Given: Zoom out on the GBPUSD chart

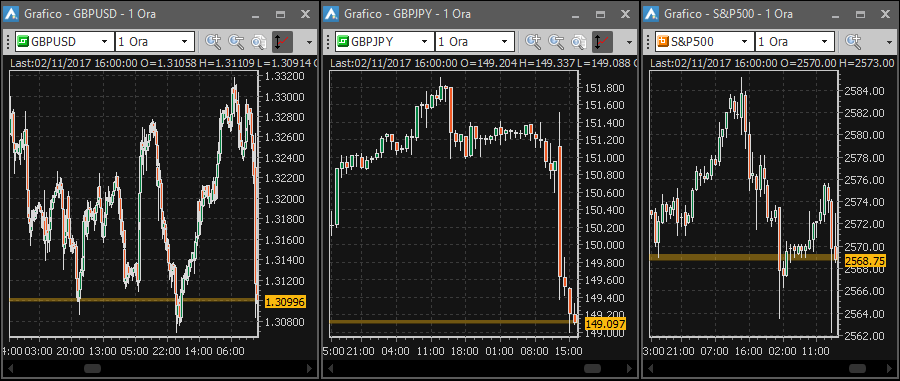Looking at the screenshot, I should [236, 41].
